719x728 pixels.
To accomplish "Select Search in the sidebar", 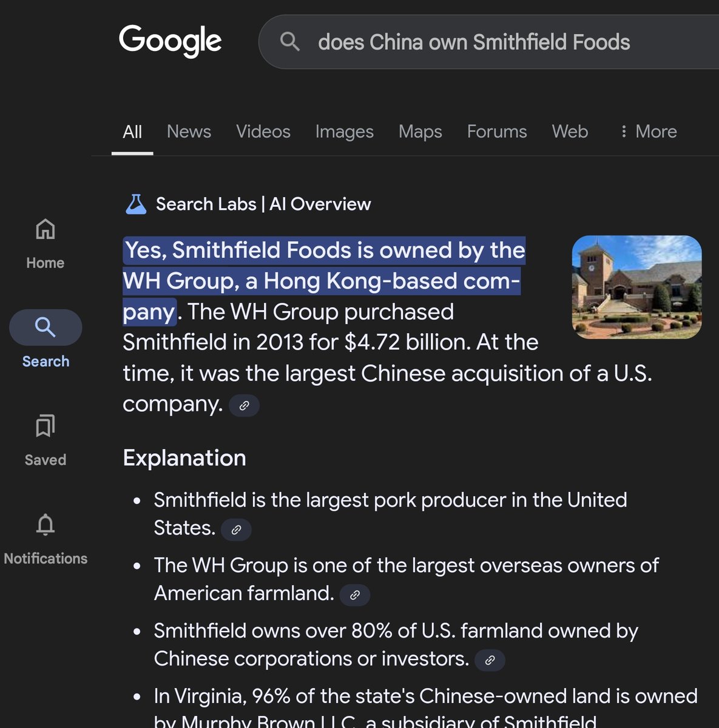I will pos(46,340).
